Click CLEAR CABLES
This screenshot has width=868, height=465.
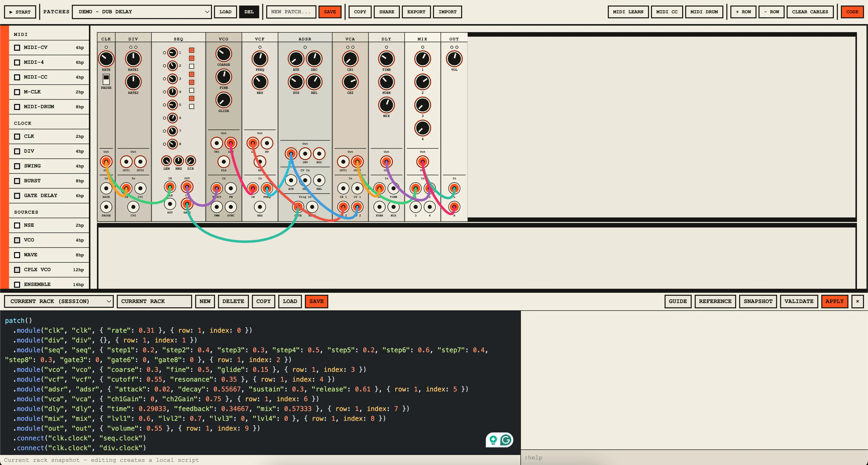[810, 12]
